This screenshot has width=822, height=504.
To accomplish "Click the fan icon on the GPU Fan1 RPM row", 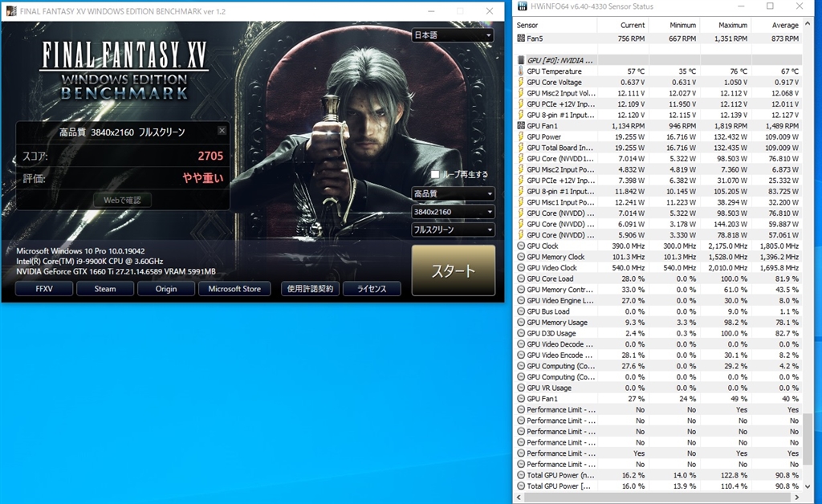I will pyautogui.click(x=520, y=126).
